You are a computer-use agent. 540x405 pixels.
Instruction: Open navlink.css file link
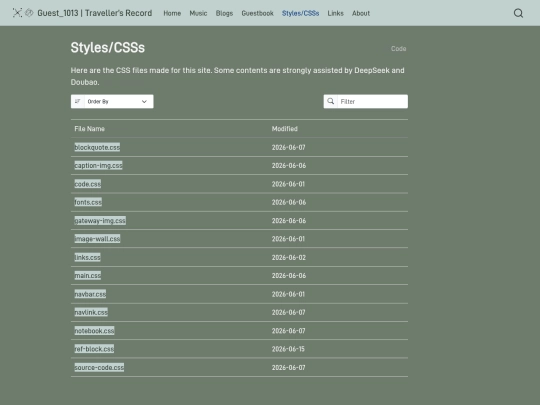coord(91,312)
